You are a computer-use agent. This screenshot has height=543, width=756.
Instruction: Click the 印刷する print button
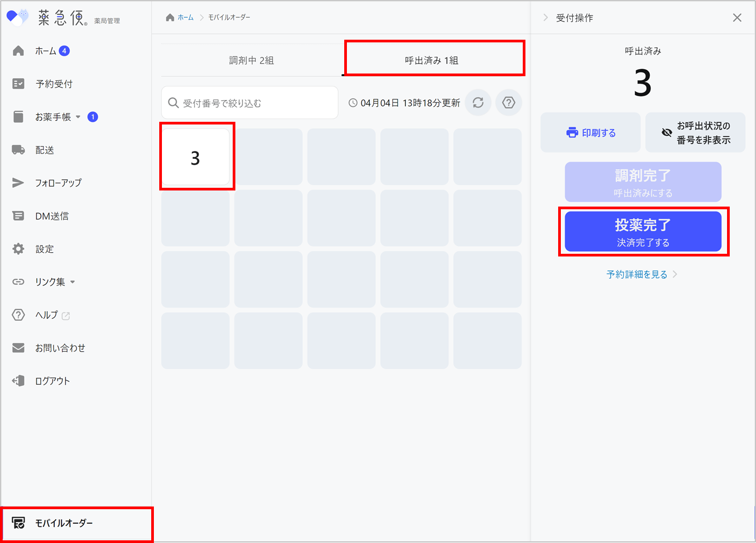coord(590,133)
